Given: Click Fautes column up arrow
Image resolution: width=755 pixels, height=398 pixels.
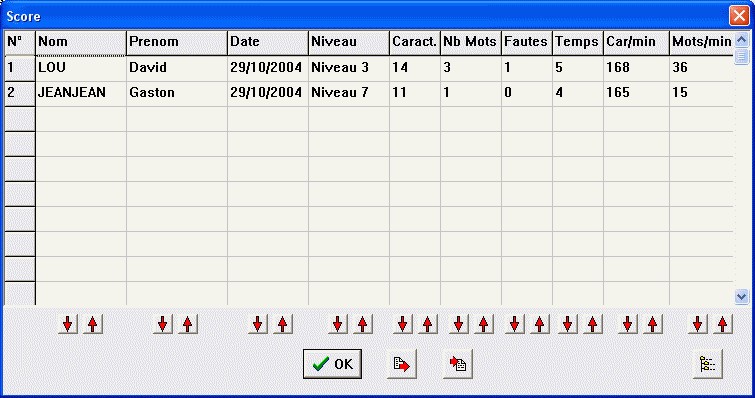Looking at the screenshot, I should (540, 324).
